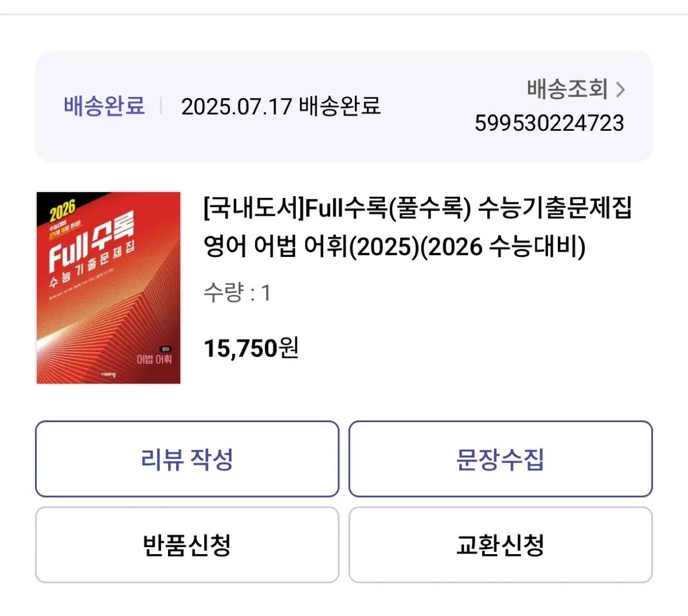Click the divider between 배송완료 and date
The image size is (688, 616).
(x=161, y=106)
